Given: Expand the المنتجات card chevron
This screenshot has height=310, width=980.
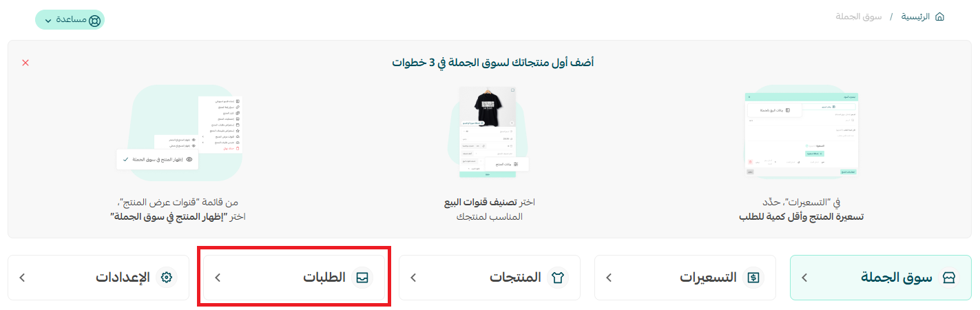Looking at the screenshot, I should pos(413,278).
